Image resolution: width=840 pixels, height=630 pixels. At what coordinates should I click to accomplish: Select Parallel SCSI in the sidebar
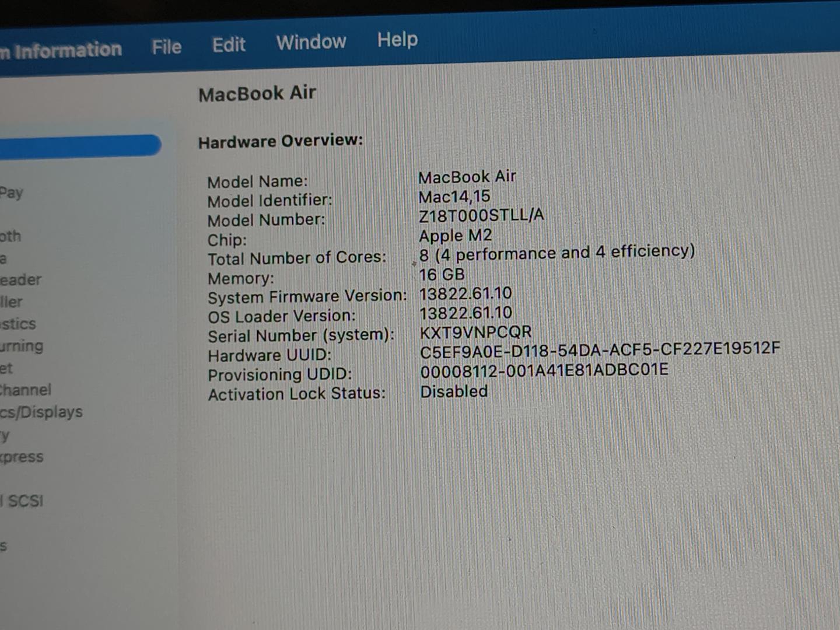coord(23,501)
